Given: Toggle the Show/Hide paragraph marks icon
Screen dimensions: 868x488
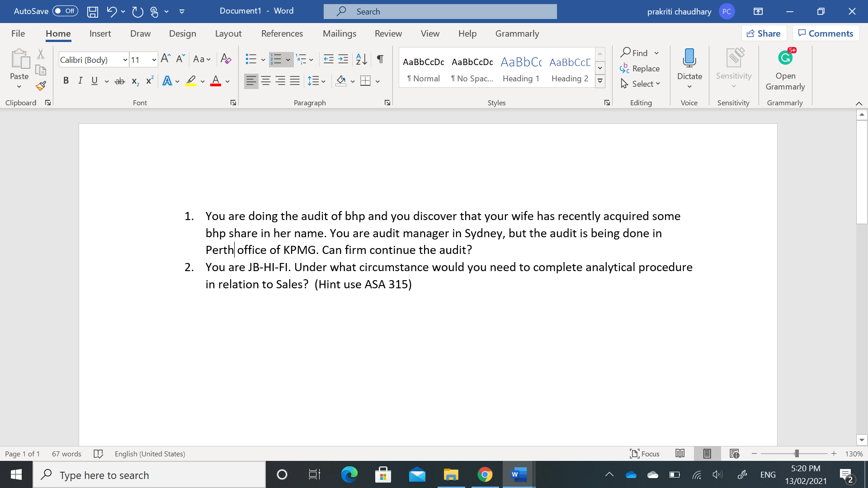Looking at the screenshot, I should (379, 59).
